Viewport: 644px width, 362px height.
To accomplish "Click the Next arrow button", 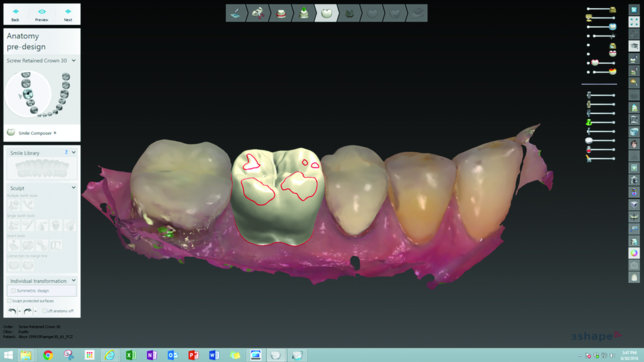I will click(x=68, y=14).
